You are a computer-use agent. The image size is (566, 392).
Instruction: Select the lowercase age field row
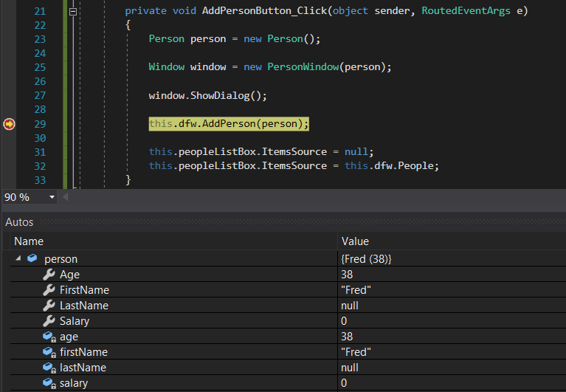(x=288, y=337)
